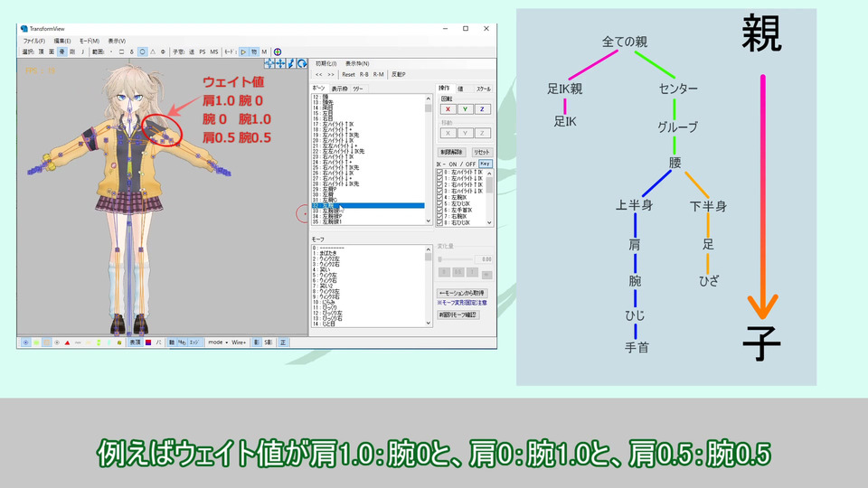Open the 表示枠(N) menu
The image size is (868, 488).
tap(357, 63)
